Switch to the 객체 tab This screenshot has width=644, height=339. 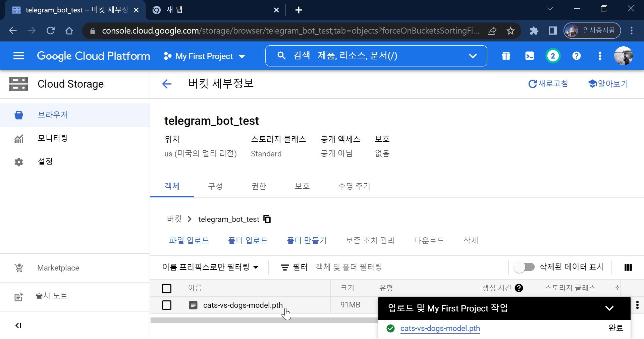coord(172,186)
